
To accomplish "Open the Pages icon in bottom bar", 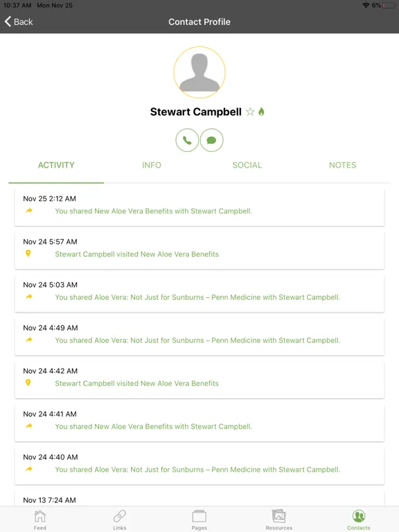I will coord(199,520).
